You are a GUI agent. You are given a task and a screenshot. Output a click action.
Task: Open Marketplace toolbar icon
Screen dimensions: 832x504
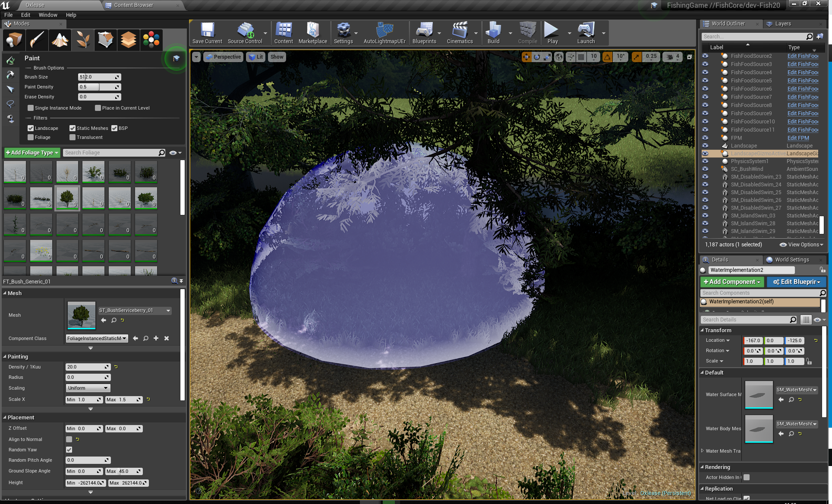(313, 33)
